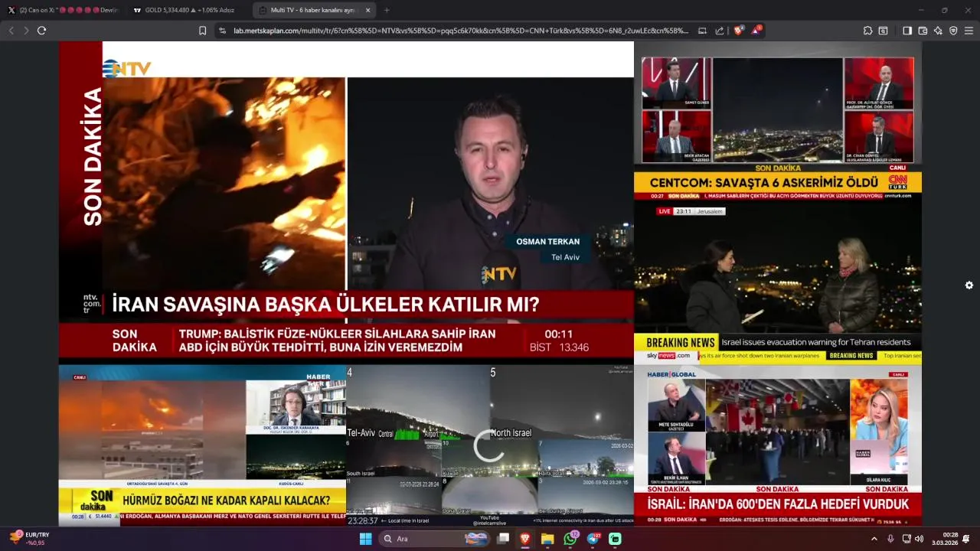The height and width of the screenshot is (551, 980).
Task: Click the 'İRAN SAVAŞINA BAŞKA ÜLKELER KATILIR MI?' headline
Action: click(325, 305)
